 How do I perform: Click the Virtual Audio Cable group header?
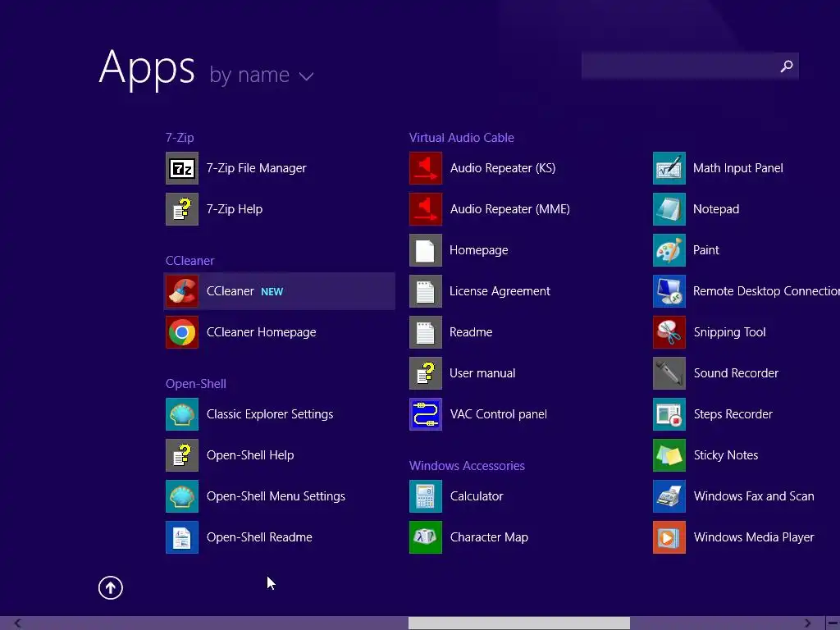461,138
